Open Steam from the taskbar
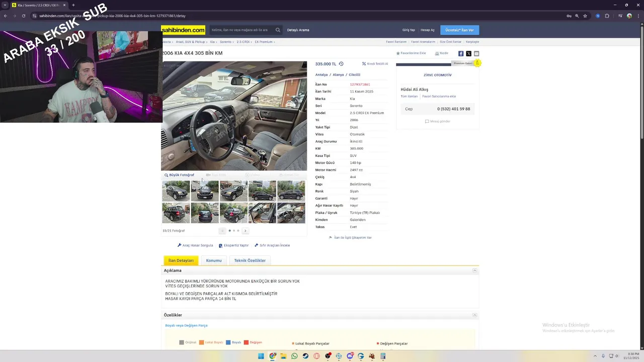644x362 pixels. pos(305,356)
